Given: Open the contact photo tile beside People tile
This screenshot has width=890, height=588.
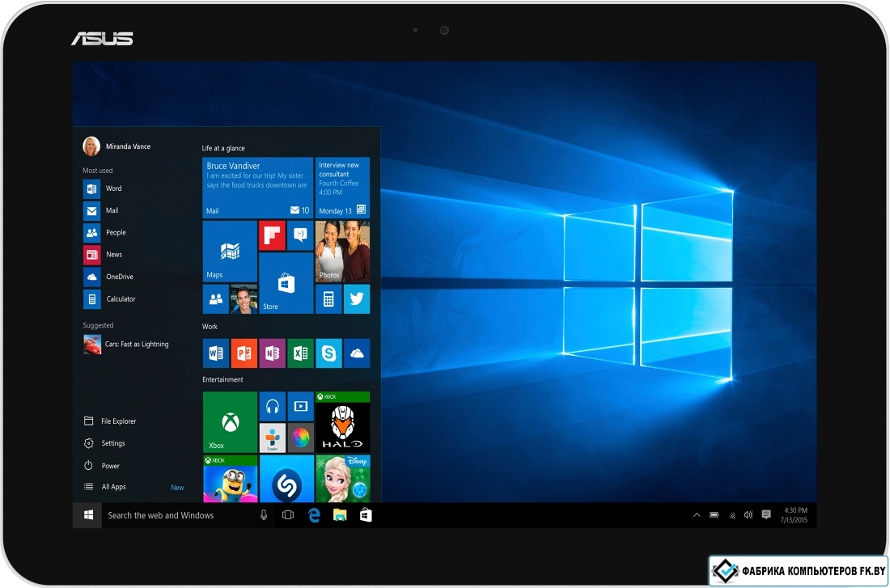Looking at the screenshot, I should pyautogui.click(x=244, y=299).
